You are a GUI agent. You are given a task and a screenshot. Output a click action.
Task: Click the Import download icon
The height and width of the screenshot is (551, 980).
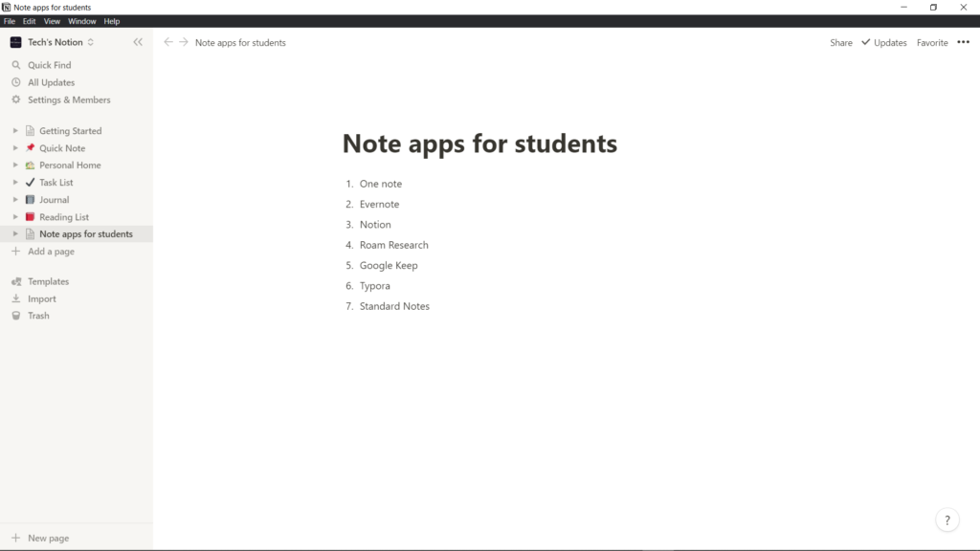coord(16,298)
